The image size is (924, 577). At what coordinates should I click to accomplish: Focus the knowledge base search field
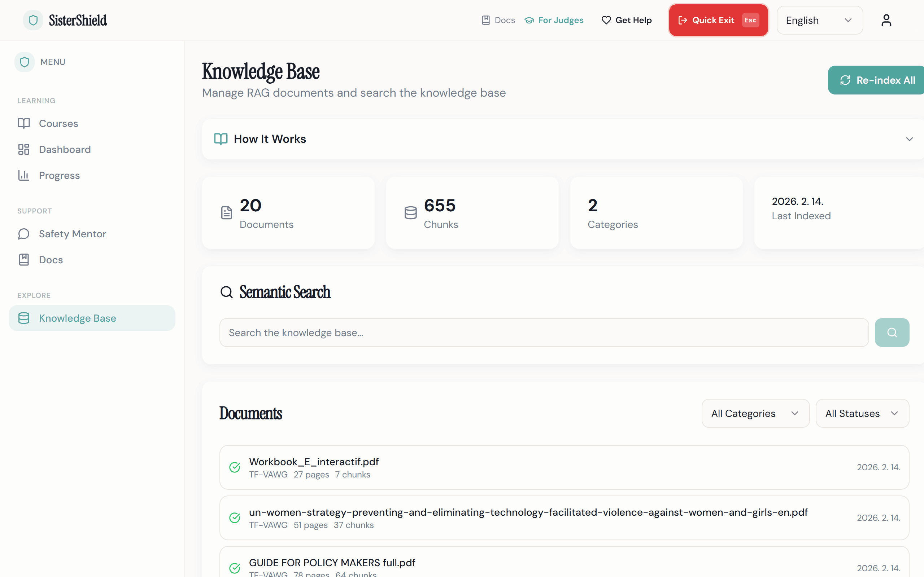[x=544, y=332]
